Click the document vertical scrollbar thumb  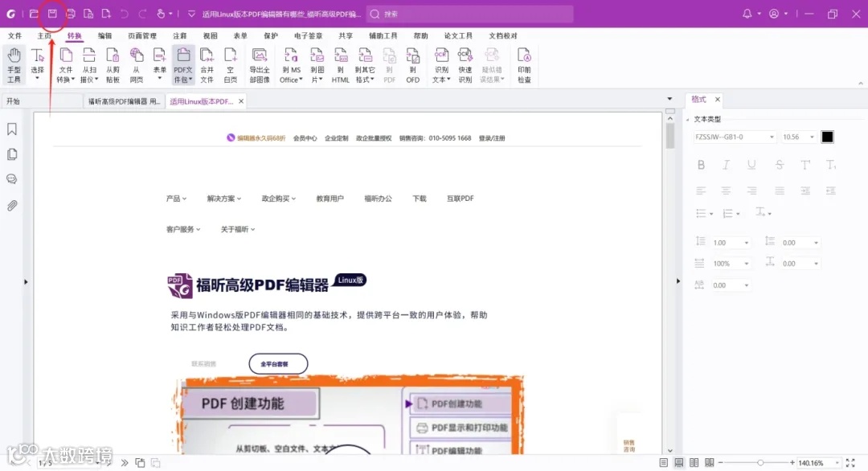pyautogui.click(x=669, y=137)
